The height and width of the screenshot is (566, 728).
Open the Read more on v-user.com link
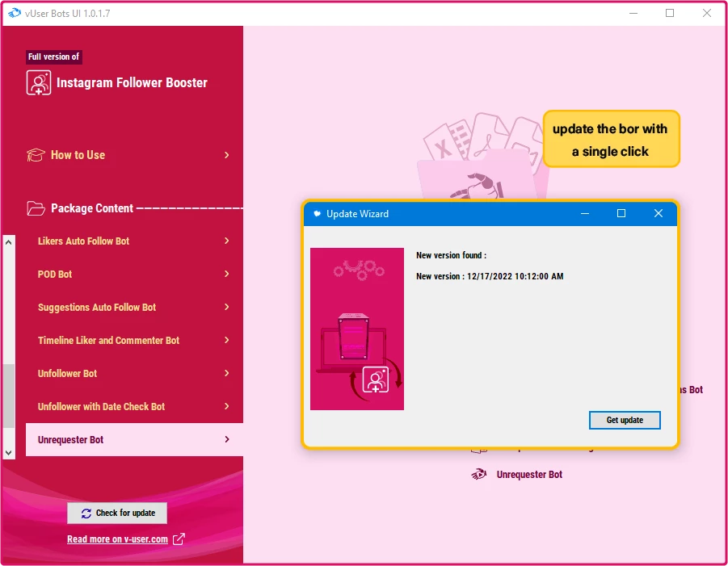[117, 539]
